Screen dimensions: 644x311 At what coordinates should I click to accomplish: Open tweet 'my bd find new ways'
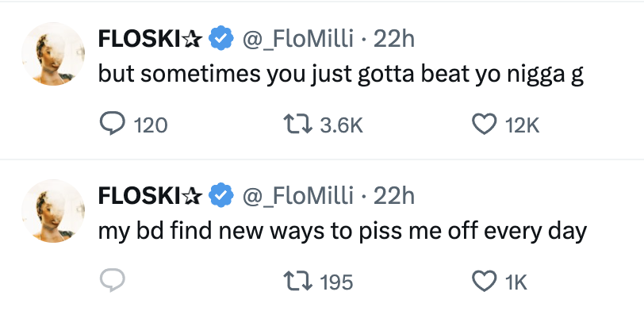pos(342,232)
